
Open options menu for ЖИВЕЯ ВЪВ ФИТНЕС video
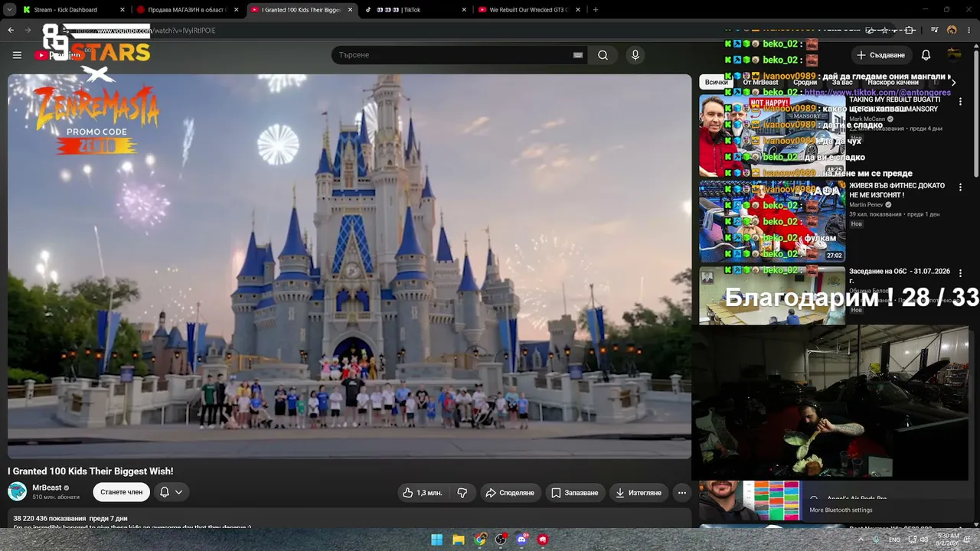point(960,187)
